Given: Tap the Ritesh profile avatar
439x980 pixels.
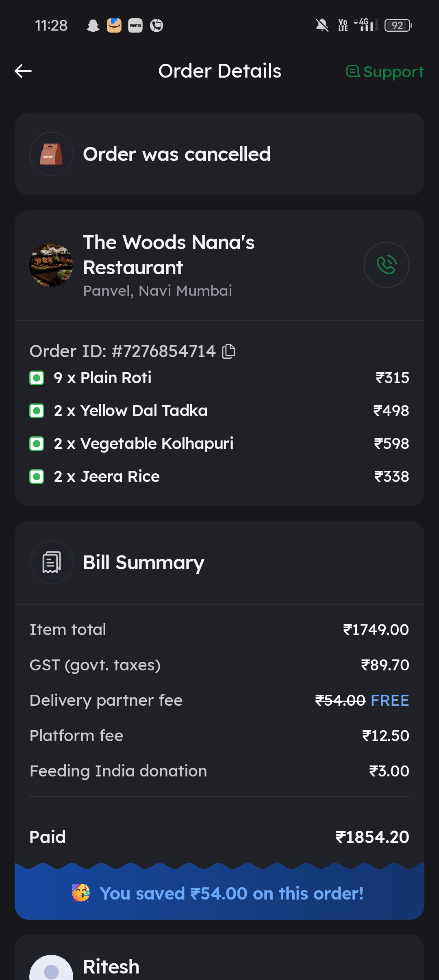Looking at the screenshot, I should point(51,969).
